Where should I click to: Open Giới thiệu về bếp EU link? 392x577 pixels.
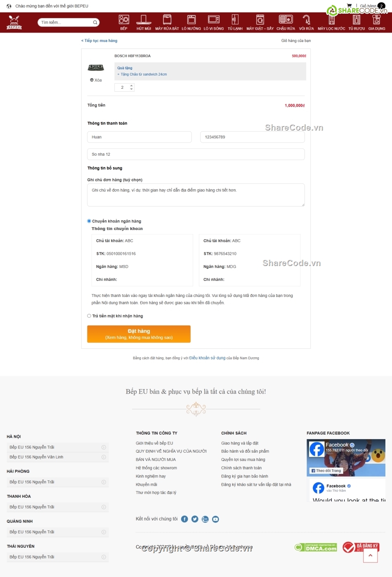pos(154,443)
